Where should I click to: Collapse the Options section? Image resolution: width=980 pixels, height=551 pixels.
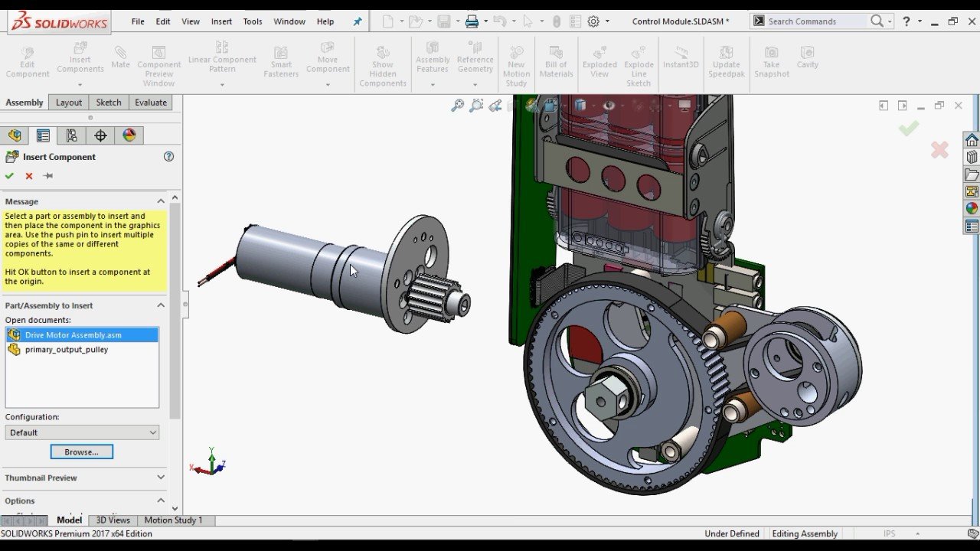(x=161, y=500)
